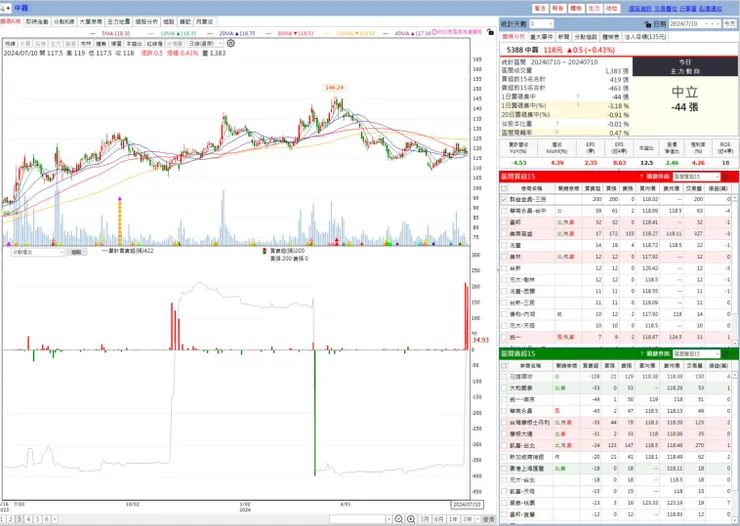The height and width of the screenshot is (526, 740).
Task: Switch to the 個股分析 tab
Action: click(x=146, y=22)
